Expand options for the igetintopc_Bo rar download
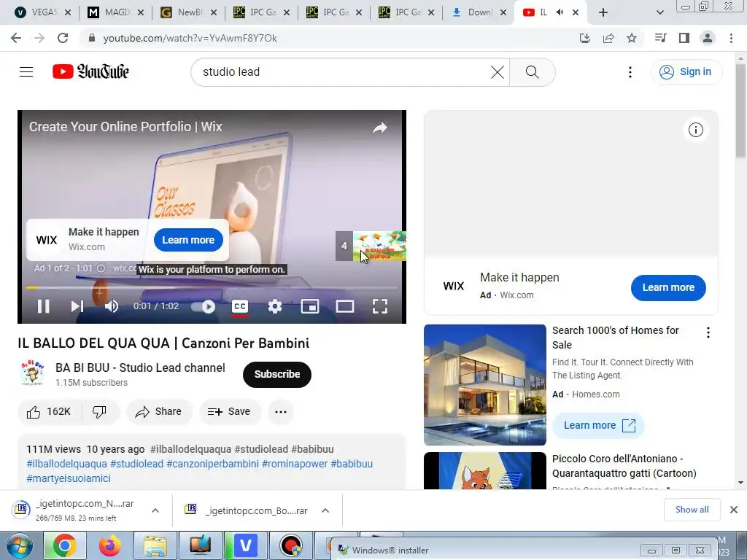This screenshot has height=560, width=747. tap(325, 510)
